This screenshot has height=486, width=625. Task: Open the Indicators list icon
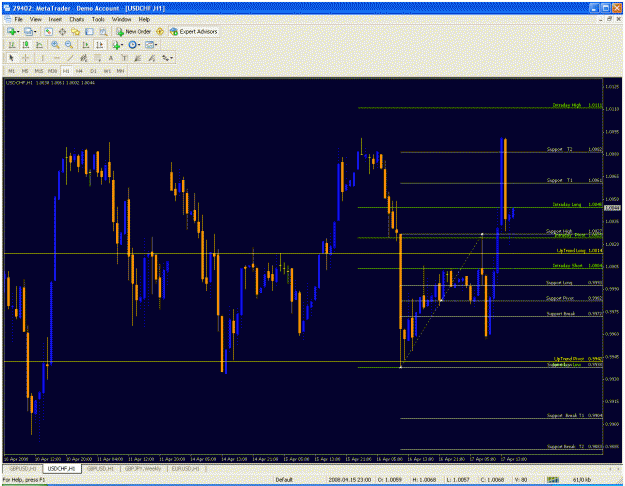[x=116, y=45]
